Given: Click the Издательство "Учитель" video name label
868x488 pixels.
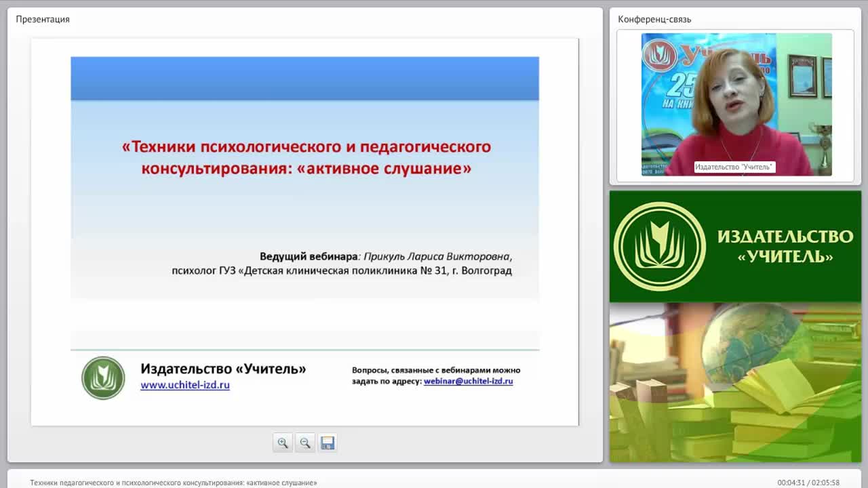Looking at the screenshot, I should coord(734,167).
